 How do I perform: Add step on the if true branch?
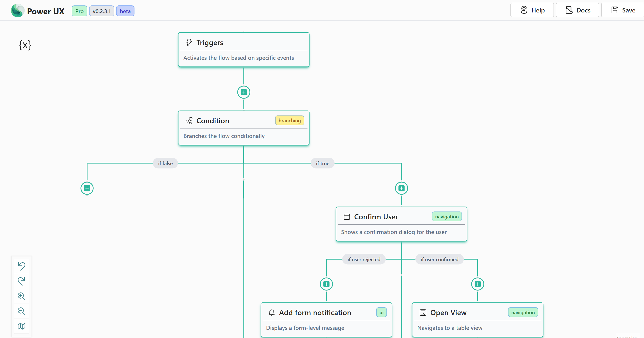[x=401, y=188]
